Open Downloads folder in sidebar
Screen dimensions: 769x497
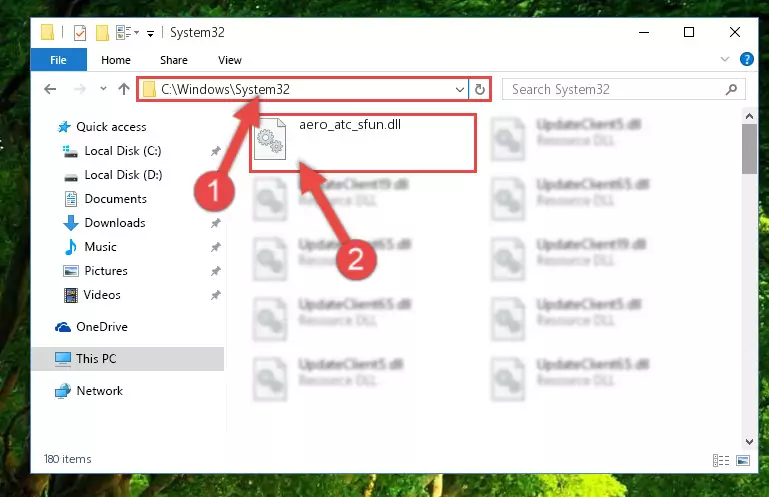[115, 223]
